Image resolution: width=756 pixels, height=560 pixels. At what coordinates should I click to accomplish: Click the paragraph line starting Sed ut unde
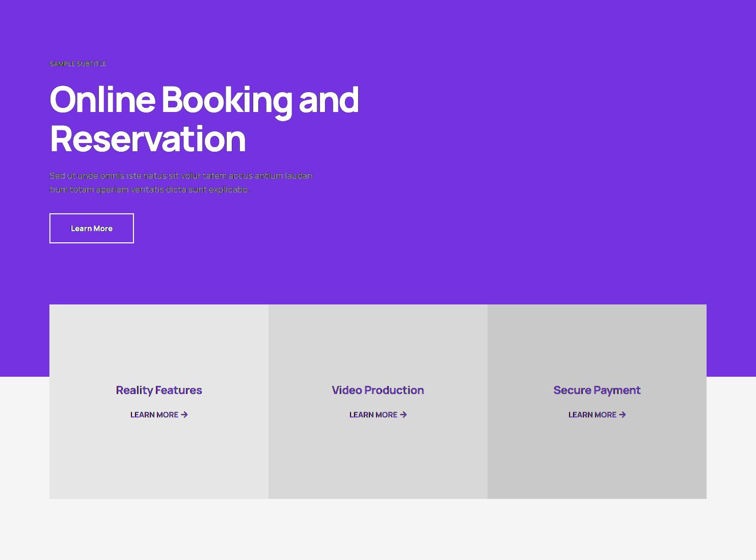pyautogui.click(x=181, y=176)
